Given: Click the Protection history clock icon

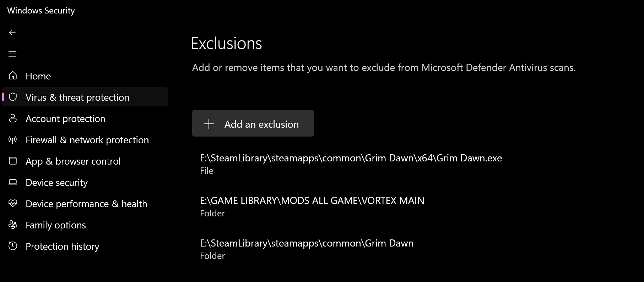Looking at the screenshot, I should pos(13,246).
